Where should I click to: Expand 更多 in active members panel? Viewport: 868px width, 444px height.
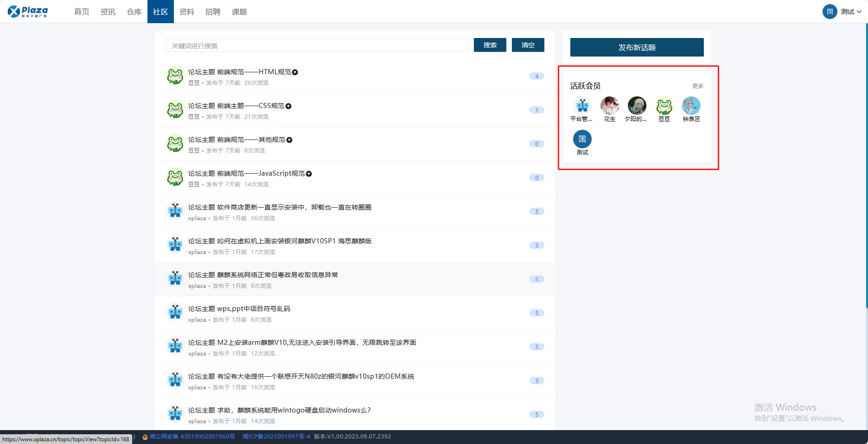point(697,86)
